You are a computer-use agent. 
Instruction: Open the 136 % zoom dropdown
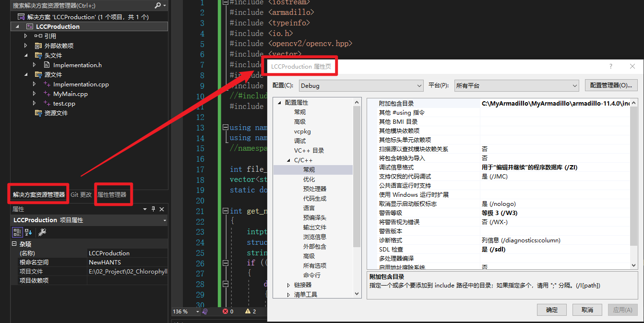(x=197, y=311)
